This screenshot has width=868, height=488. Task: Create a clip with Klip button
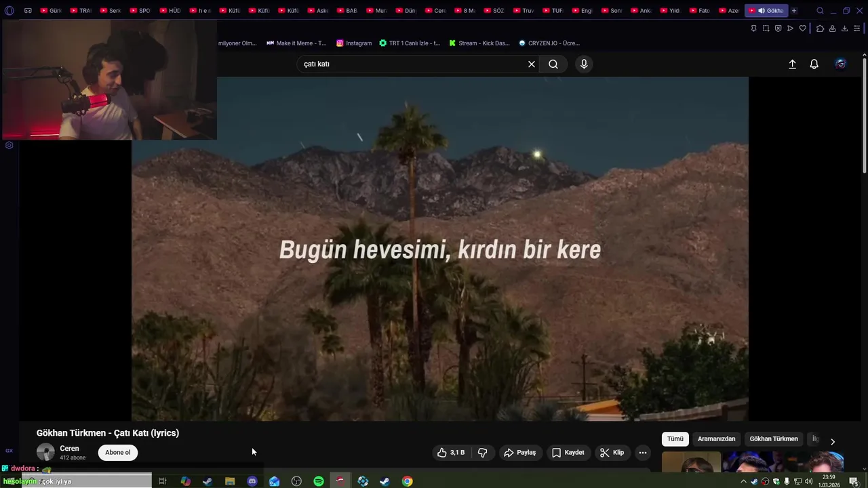pos(612,453)
